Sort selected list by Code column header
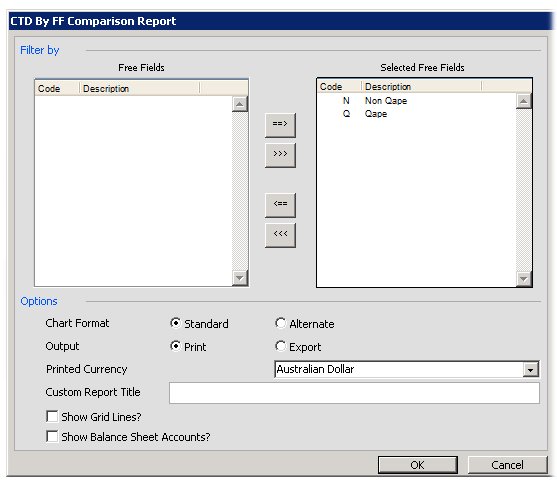 pos(339,86)
